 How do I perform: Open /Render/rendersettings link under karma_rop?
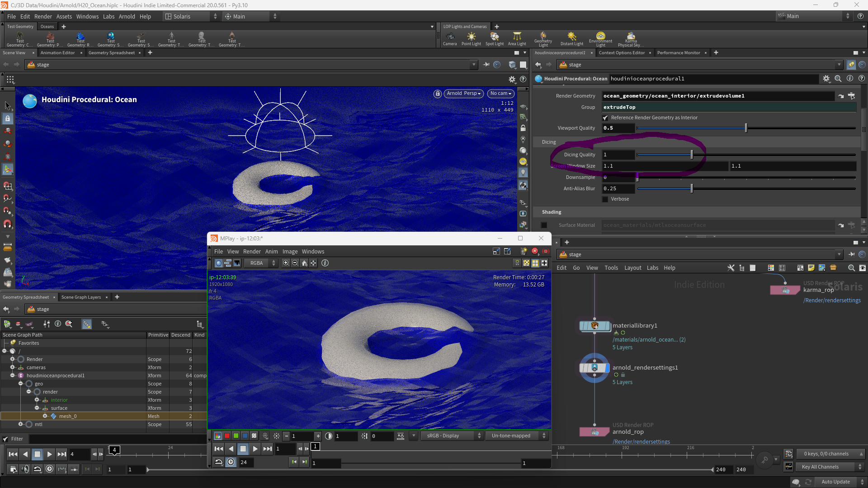(832, 300)
